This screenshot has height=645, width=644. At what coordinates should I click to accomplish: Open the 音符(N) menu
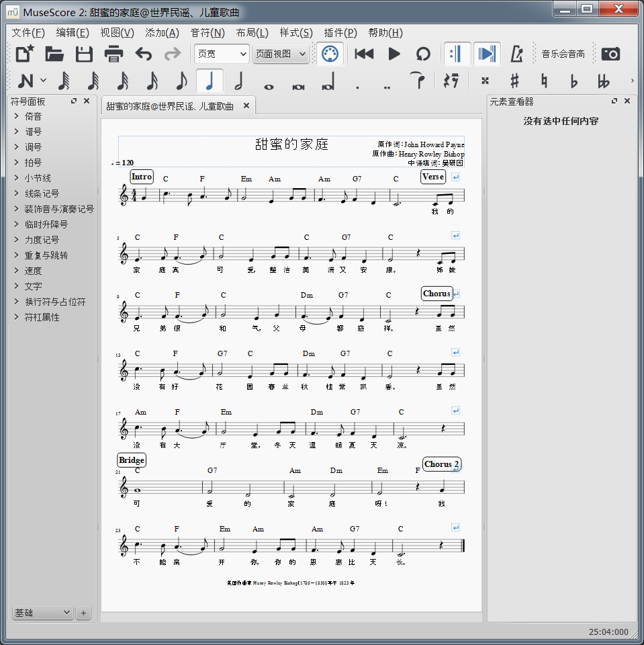[x=208, y=33]
